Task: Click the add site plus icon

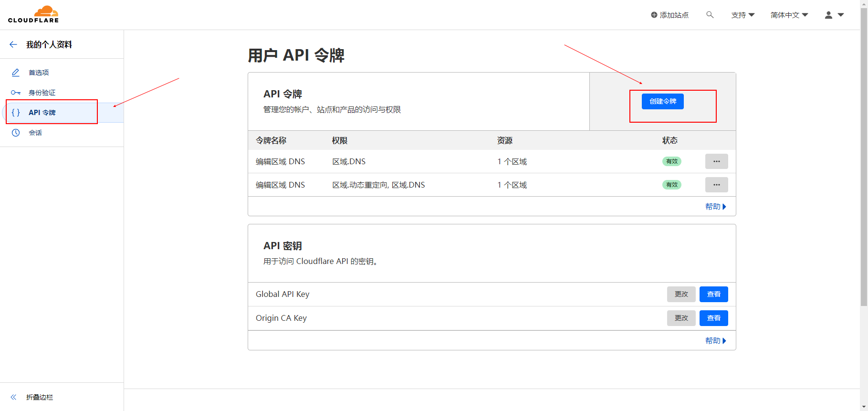Action: click(654, 15)
